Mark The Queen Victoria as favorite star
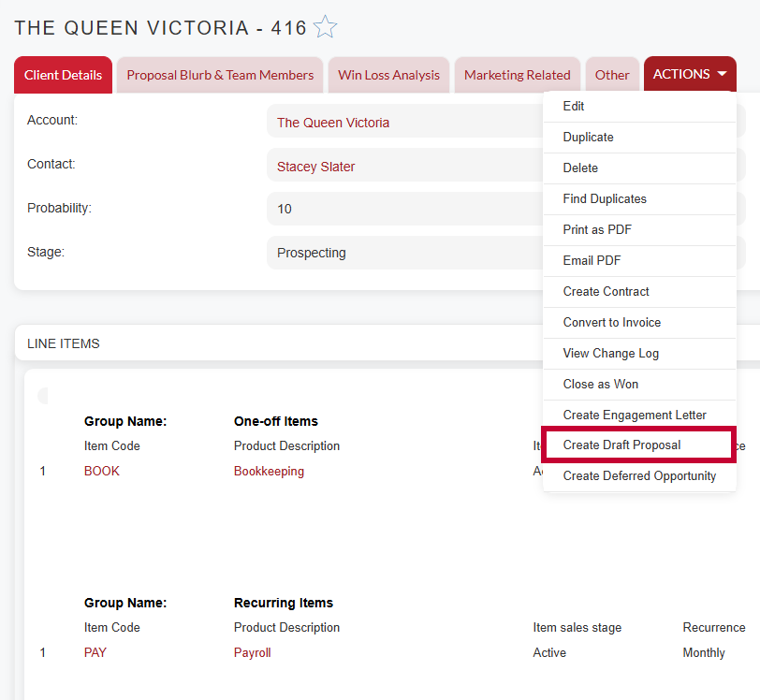The height and width of the screenshot is (700, 760). coord(325,26)
